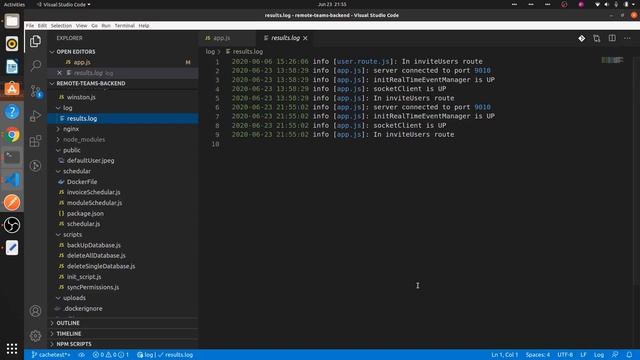The height and width of the screenshot is (360, 640).
Task: Click the notifications bell in status bar
Action: pos(629,355)
